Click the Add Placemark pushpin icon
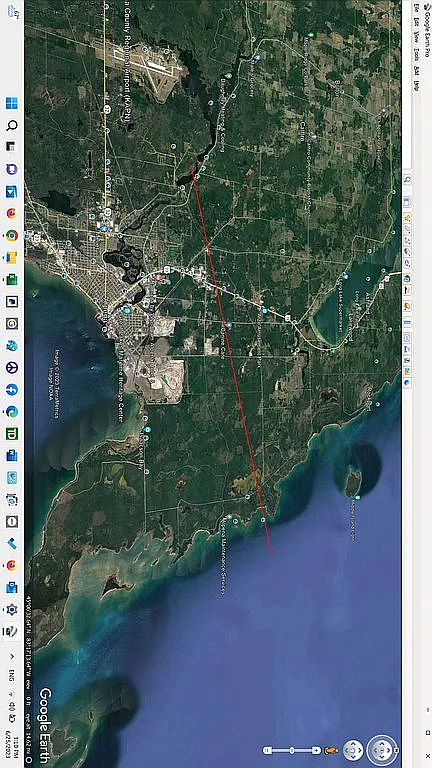The width and height of the screenshot is (432, 768). pyautogui.click(x=407, y=217)
